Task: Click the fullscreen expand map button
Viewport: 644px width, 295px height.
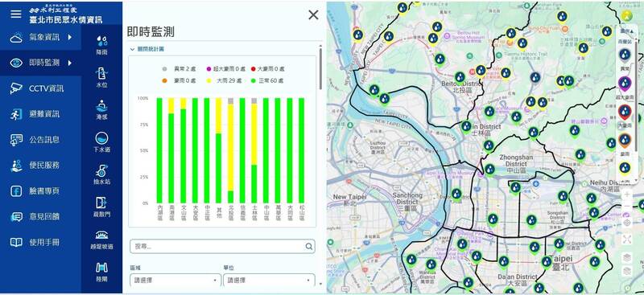Action: click(627, 240)
